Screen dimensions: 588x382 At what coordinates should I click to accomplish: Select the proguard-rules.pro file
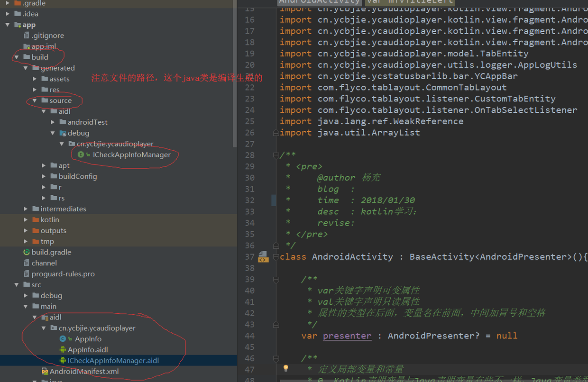[63, 274]
